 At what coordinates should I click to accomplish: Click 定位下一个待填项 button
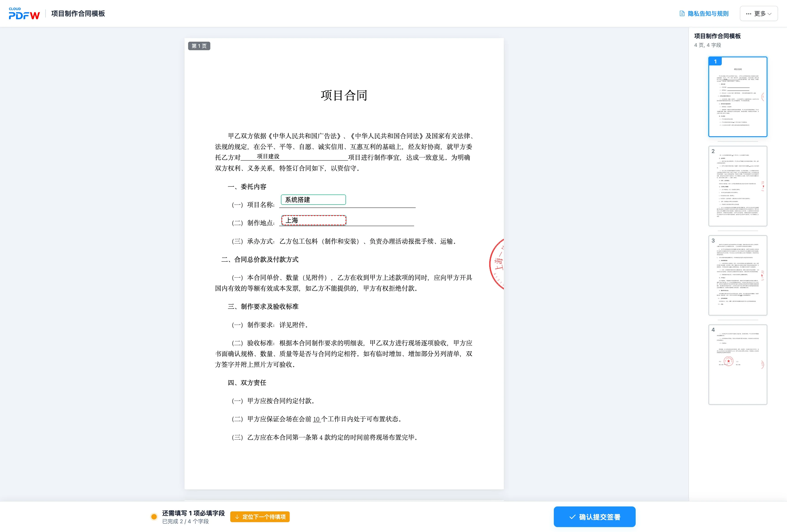pyautogui.click(x=260, y=517)
